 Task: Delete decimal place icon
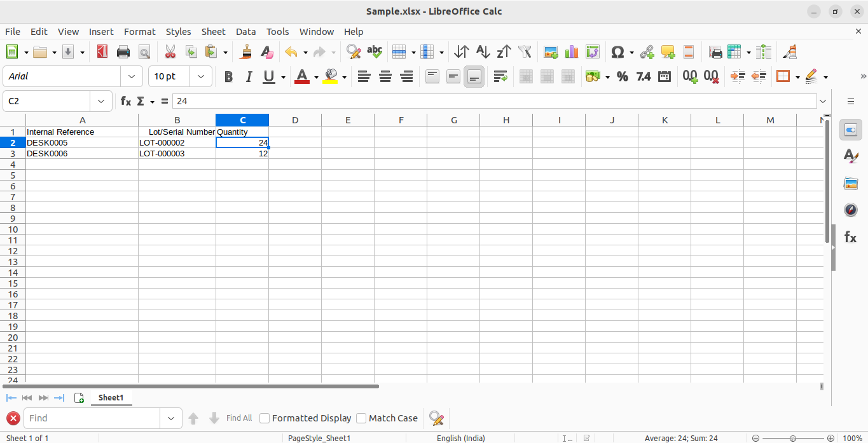pos(712,76)
